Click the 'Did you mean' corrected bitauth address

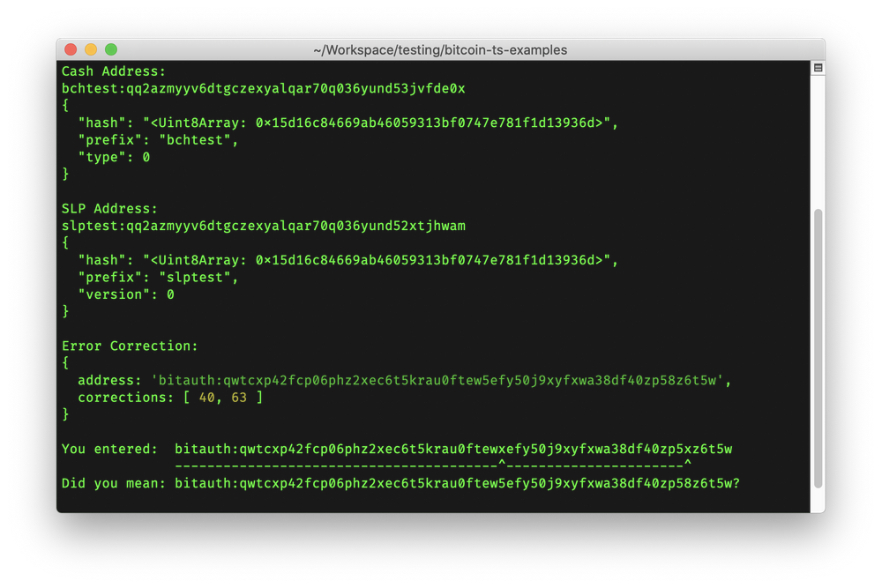(459, 483)
